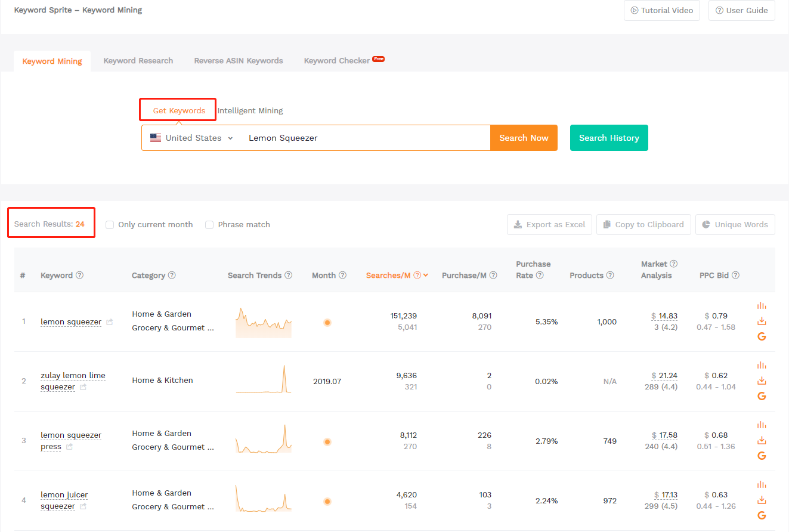Open Search History
Image resolution: width=789 pixels, height=532 pixels.
(608, 138)
